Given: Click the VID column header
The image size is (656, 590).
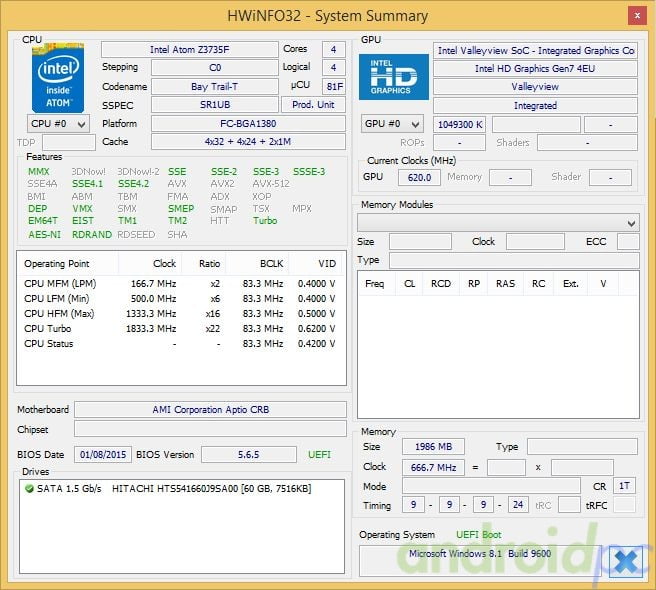Looking at the screenshot, I should click(317, 264).
